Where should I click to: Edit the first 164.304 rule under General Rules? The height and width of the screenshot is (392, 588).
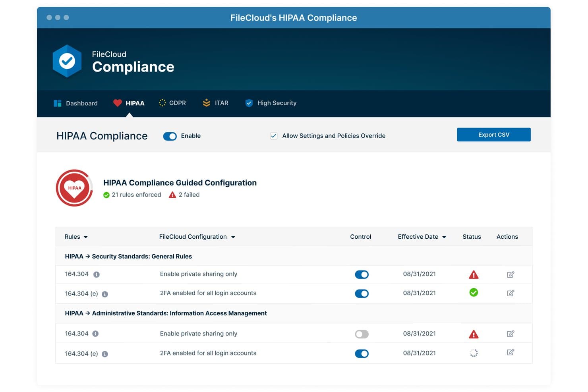pos(511,274)
